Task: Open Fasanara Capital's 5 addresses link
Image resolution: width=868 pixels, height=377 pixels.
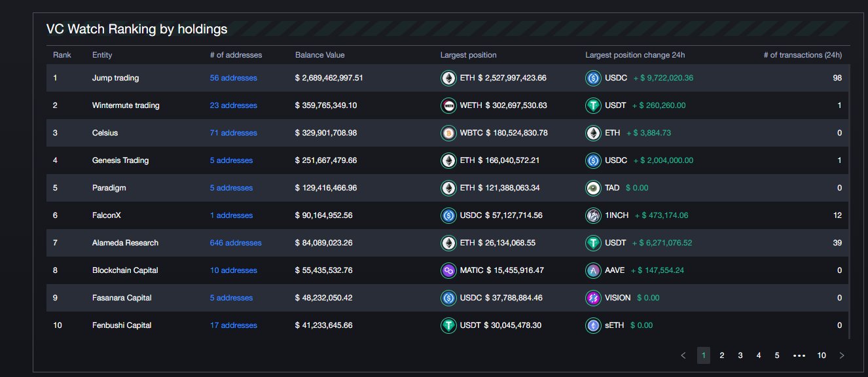Action: pos(231,298)
